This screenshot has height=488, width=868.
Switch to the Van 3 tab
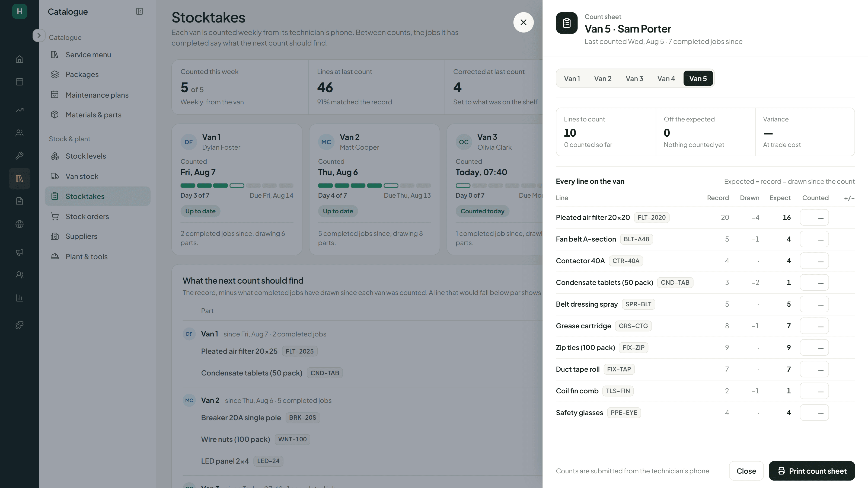(x=634, y=78)
